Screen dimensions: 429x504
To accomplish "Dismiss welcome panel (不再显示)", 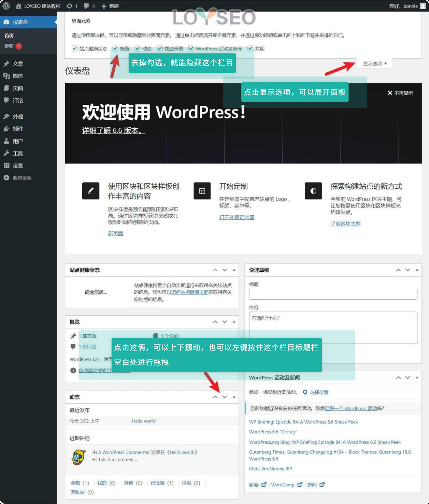I will [x=400, y=93].
